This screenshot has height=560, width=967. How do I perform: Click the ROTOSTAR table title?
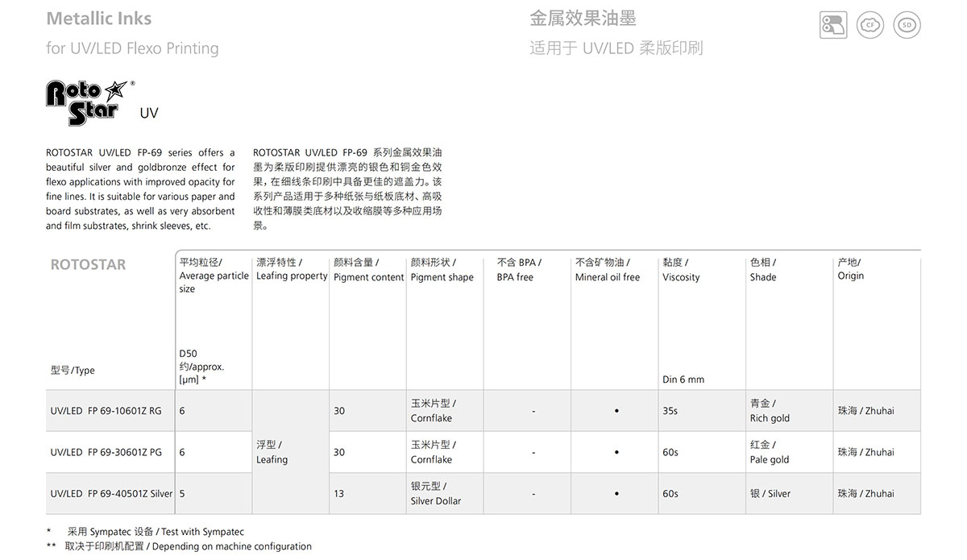[x=88, y=264]
